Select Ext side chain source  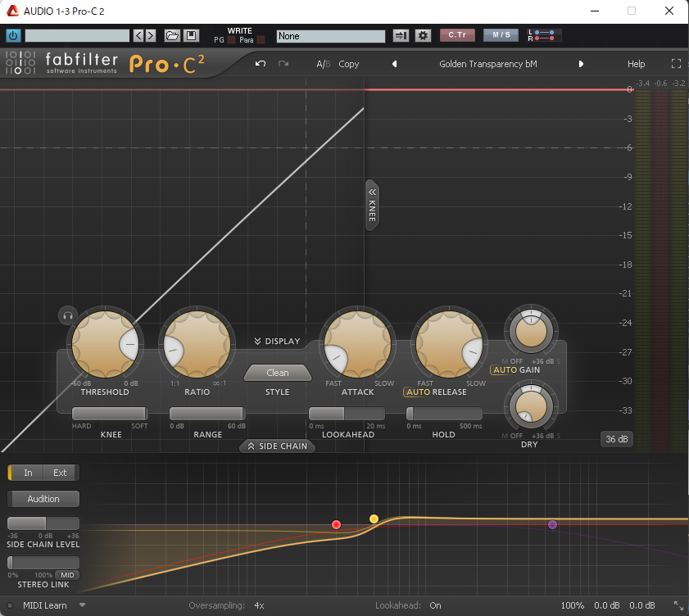pyautogui.click(x=60, y=473)
